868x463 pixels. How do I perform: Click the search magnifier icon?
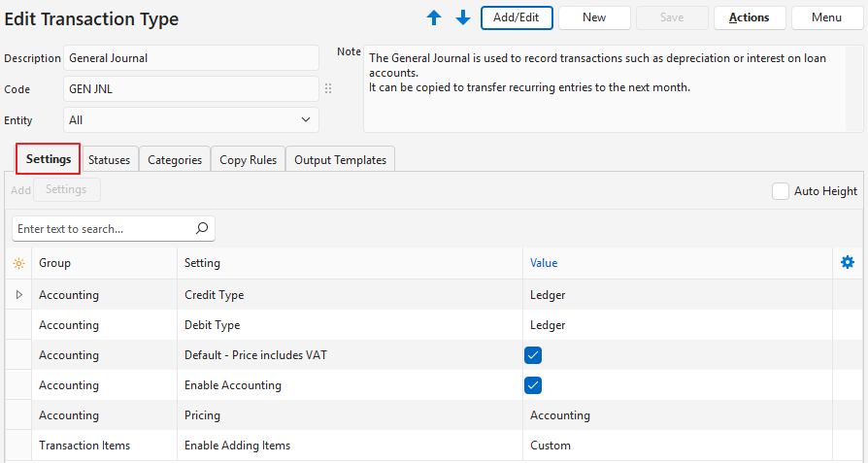point(202,229)
